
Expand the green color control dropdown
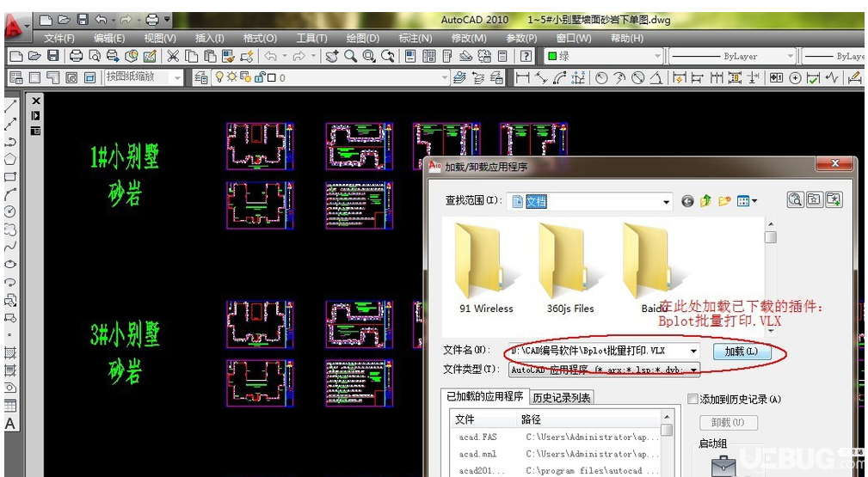pos(657,56)
